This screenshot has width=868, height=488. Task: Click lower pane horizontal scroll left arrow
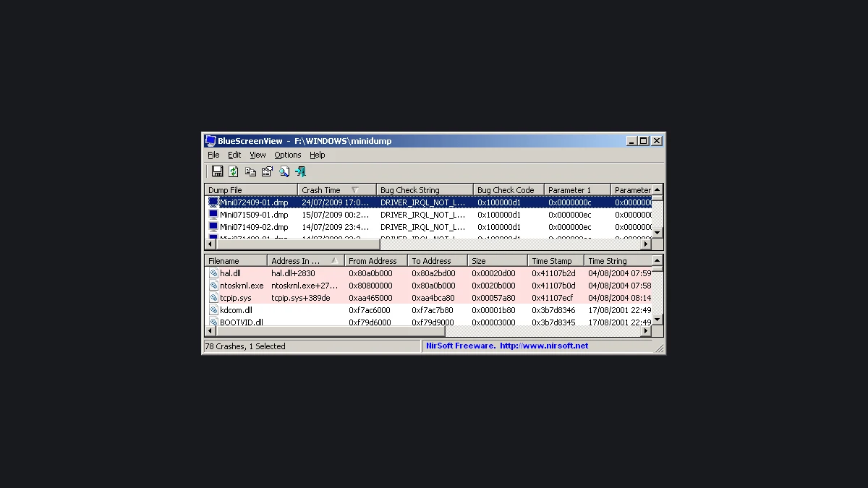210,331
